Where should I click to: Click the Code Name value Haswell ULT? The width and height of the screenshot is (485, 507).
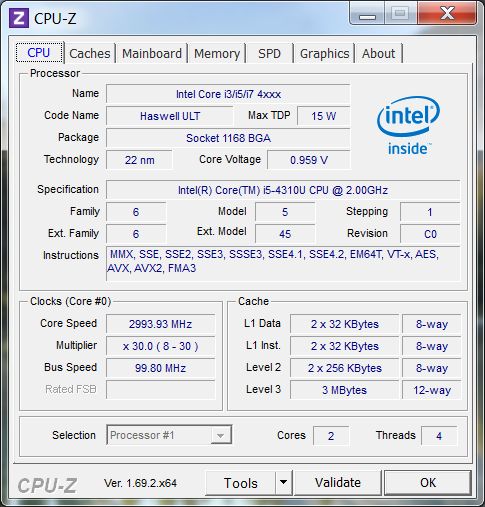tap(170, 116)
